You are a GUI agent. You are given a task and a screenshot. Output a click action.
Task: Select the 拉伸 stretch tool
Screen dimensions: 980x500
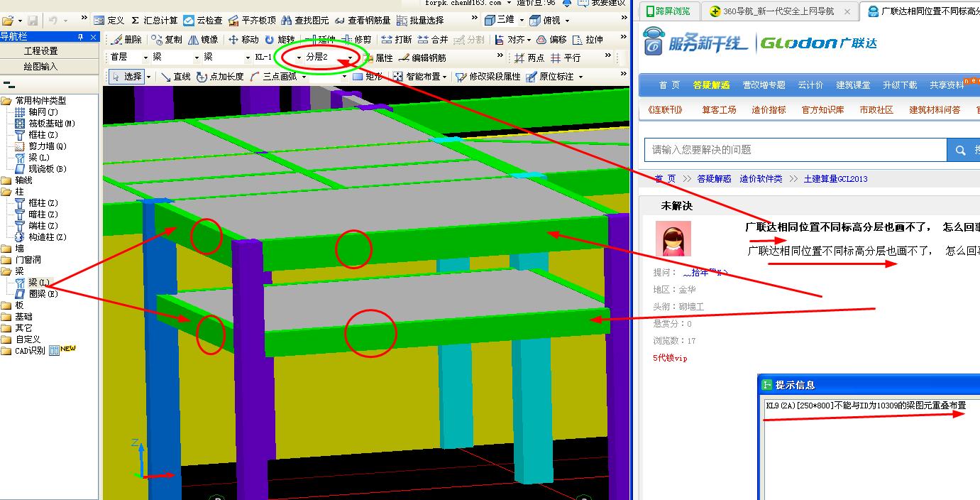588,40
